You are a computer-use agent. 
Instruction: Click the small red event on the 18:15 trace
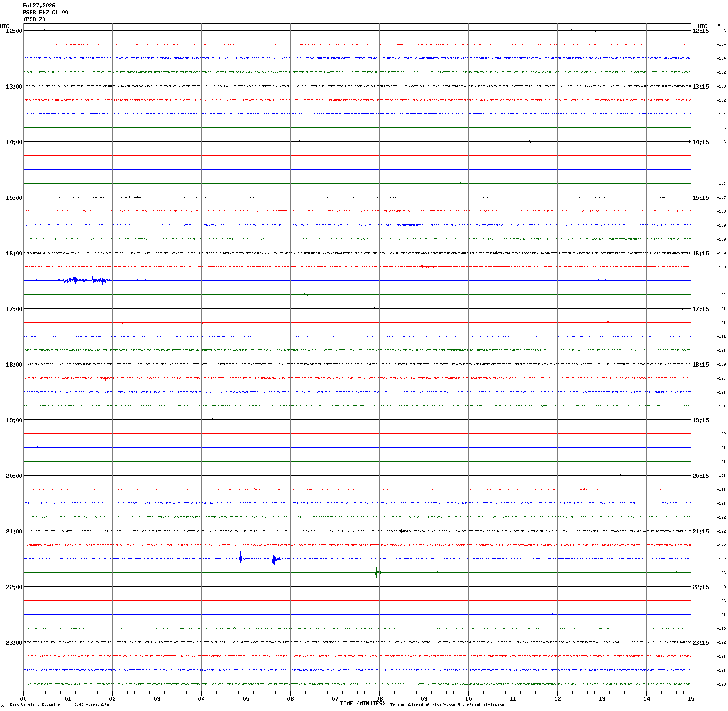click(x=106, y=378)
